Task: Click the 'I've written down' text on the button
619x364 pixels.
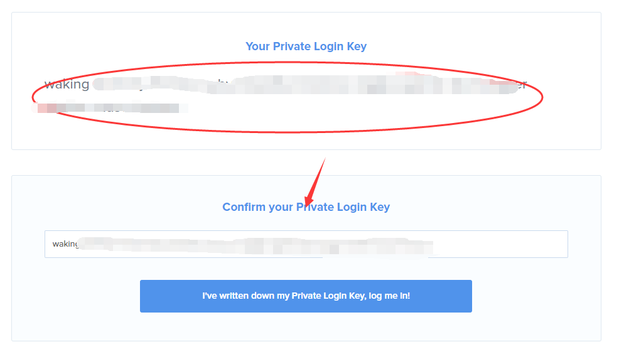Action: click(x=238, y=296)
